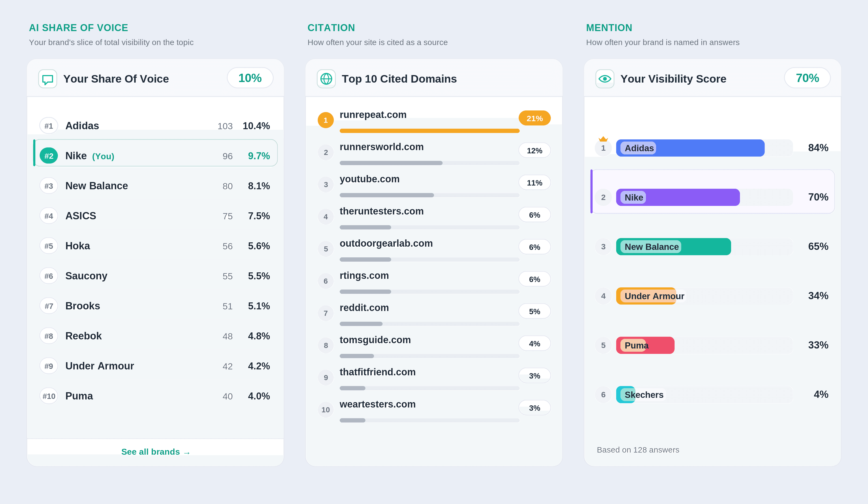Click the cyan Skechers visibility bar
Image resolution: width=868 pixels, height=504 pixels.
coord(626,394)
